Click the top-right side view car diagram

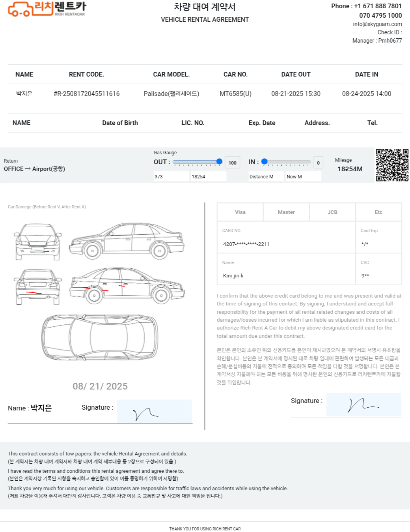[127, 241]
